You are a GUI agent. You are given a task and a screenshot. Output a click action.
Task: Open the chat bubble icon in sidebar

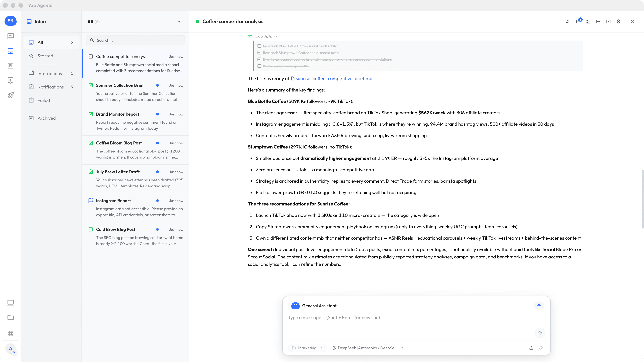(x=11, y=36)
